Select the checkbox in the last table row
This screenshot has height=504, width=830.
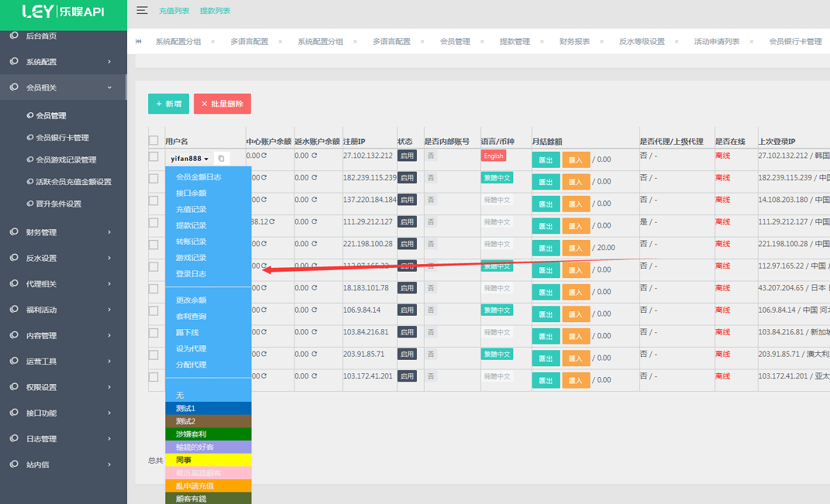153,376
